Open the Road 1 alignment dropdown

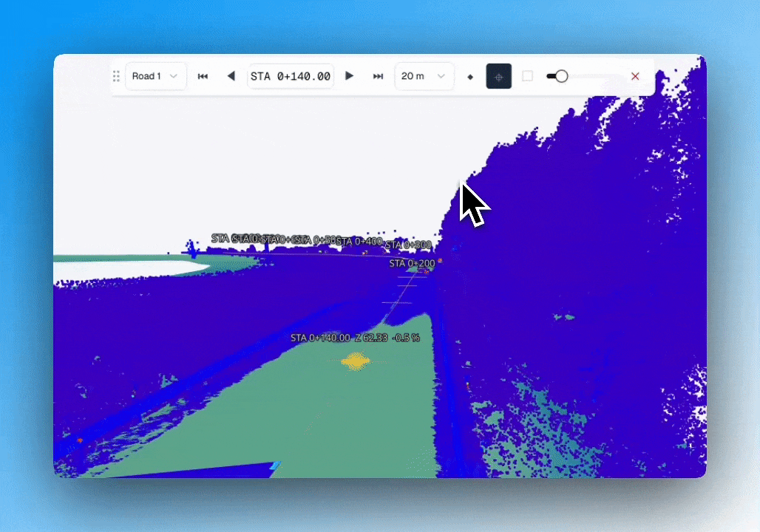pyautogui.click(x=155, y=76)
